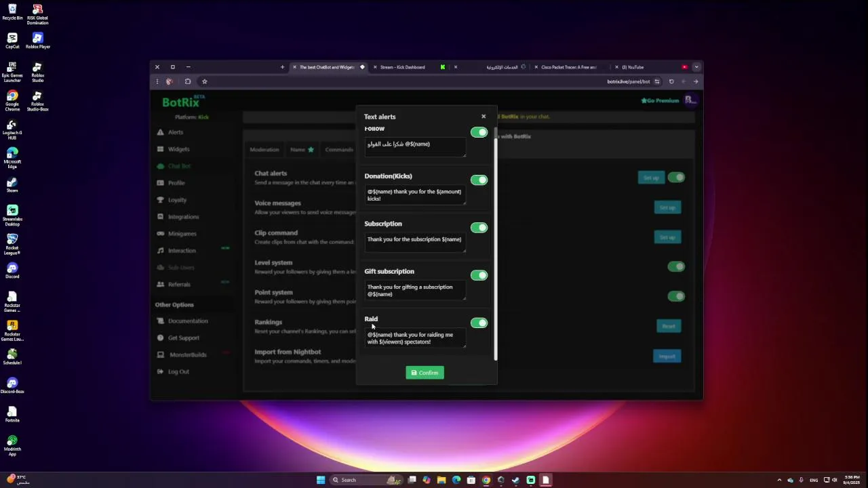
Task: Open Fortnite desktop icon
Action: 12,415
